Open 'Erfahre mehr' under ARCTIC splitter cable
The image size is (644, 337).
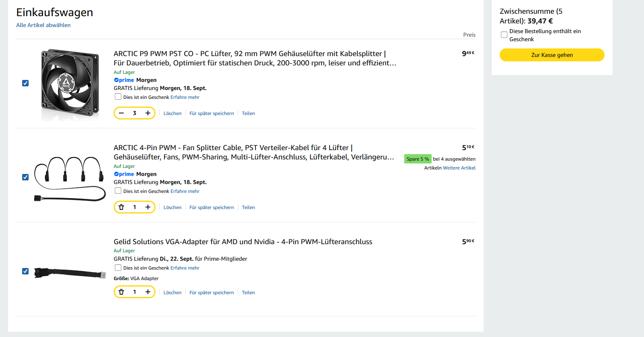coord(185,191)
